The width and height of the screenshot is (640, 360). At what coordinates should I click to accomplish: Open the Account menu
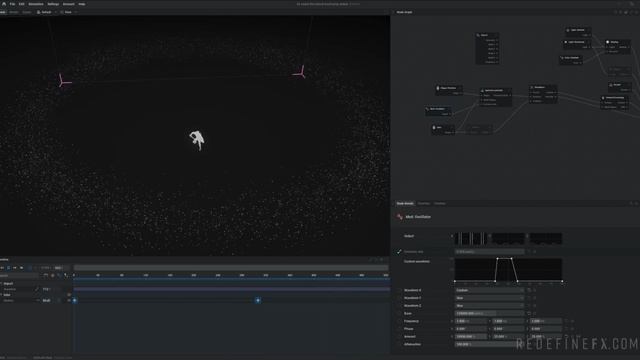pos(69,4)
